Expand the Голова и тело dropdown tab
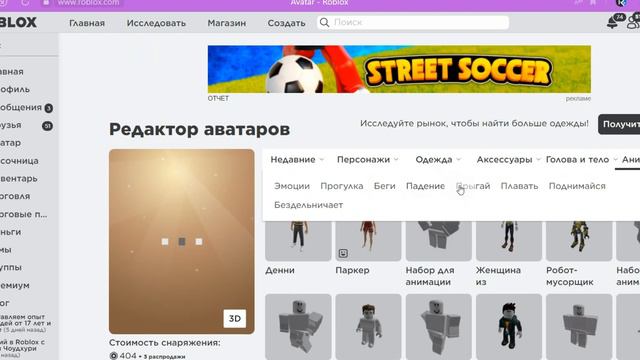This screenshot has height=360, width=640. coord(581,160)
